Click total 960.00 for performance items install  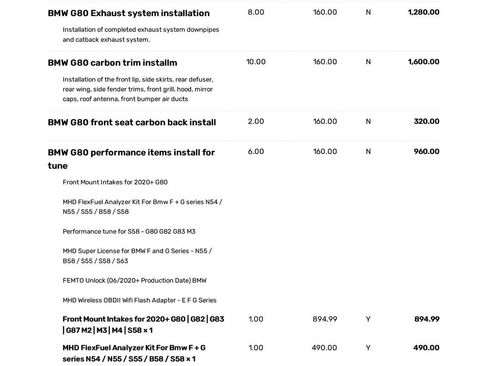point(427,152)
